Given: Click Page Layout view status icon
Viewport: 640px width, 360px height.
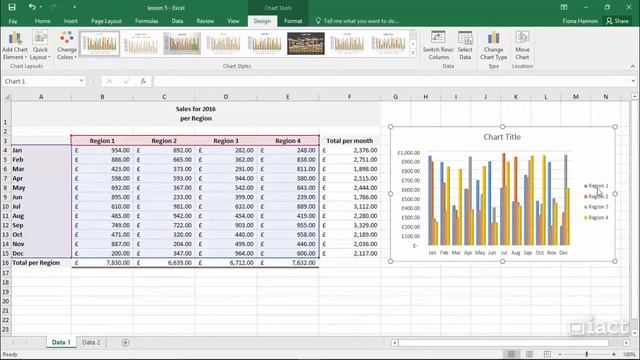Looking at the screenshot, I should click(x=529, y=354).
